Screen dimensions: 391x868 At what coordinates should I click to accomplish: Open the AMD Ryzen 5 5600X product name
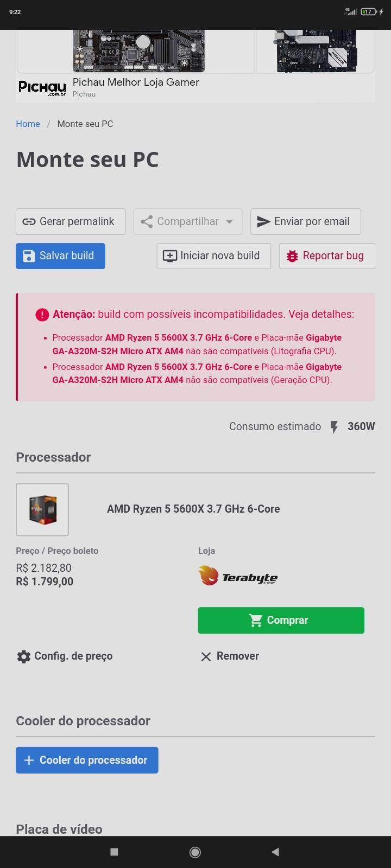coord(193,509)
